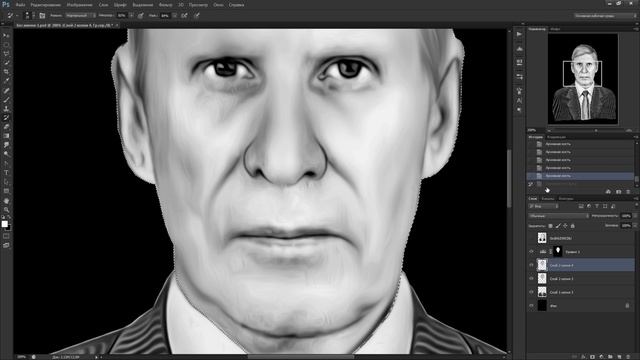Create new document from current state
Viewport: 640px width, 360px height.
608,191
